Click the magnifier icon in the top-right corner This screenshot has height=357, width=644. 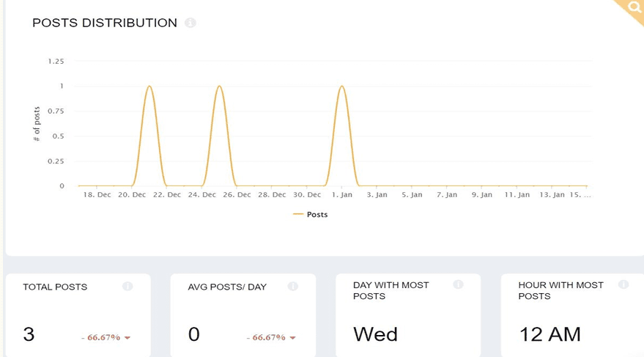coord(634,7)
